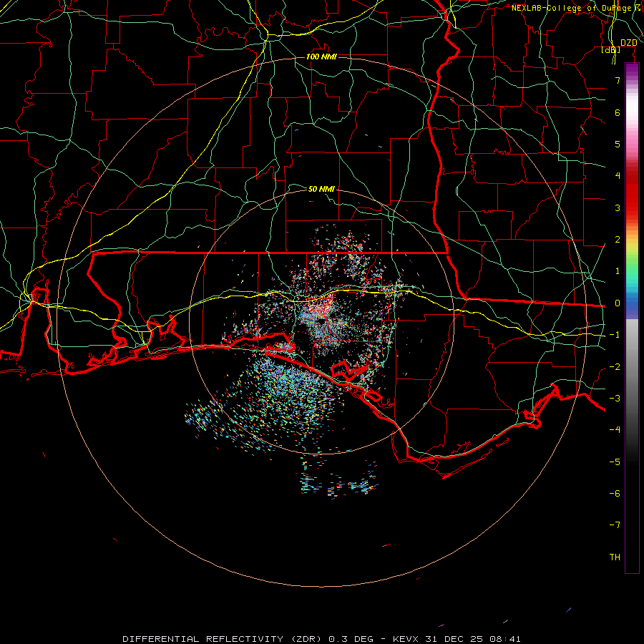Click the 6 value on color scale
The image size is (644, 644).
618,112
